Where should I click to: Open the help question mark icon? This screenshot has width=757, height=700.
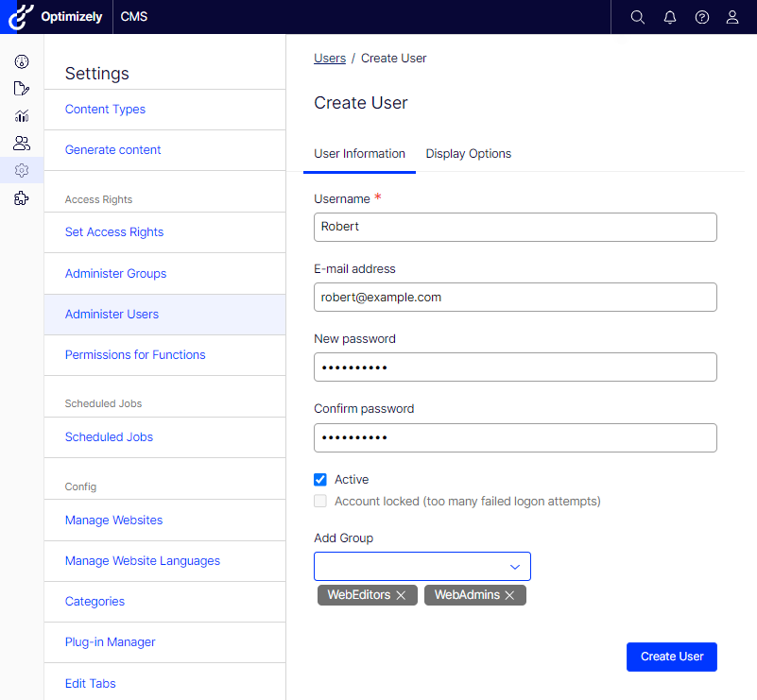pyautogui.click(x=701, y=17)
